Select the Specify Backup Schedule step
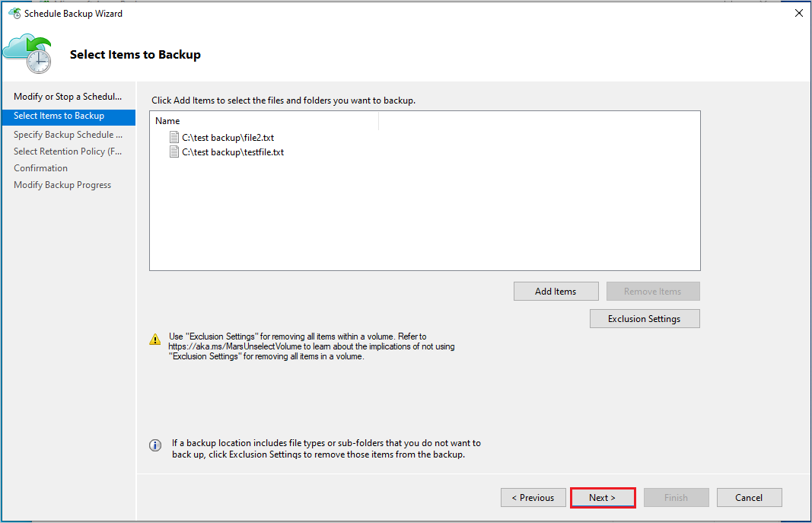The width and height of the screenshot is (812, 523). tap(68, 134)
